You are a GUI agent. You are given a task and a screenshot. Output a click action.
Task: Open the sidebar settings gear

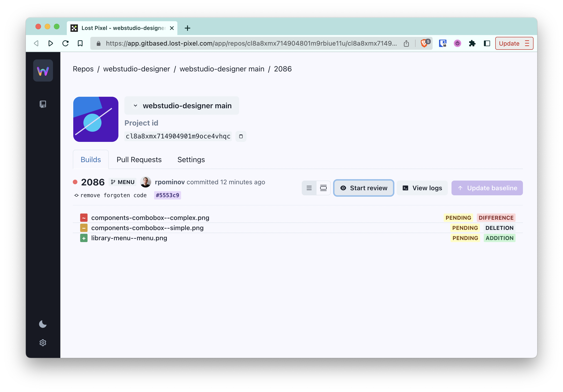(x=43, y=342)
